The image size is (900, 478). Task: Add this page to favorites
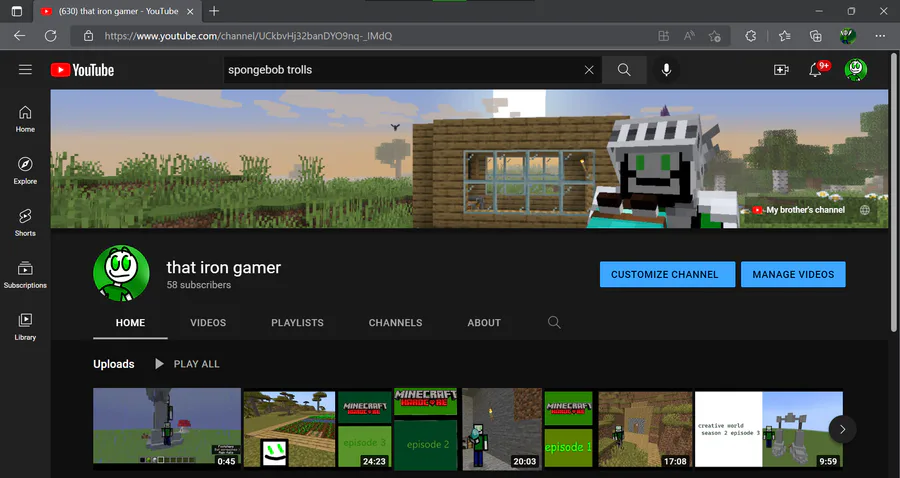pyautogui.click(x=715, y=36)
